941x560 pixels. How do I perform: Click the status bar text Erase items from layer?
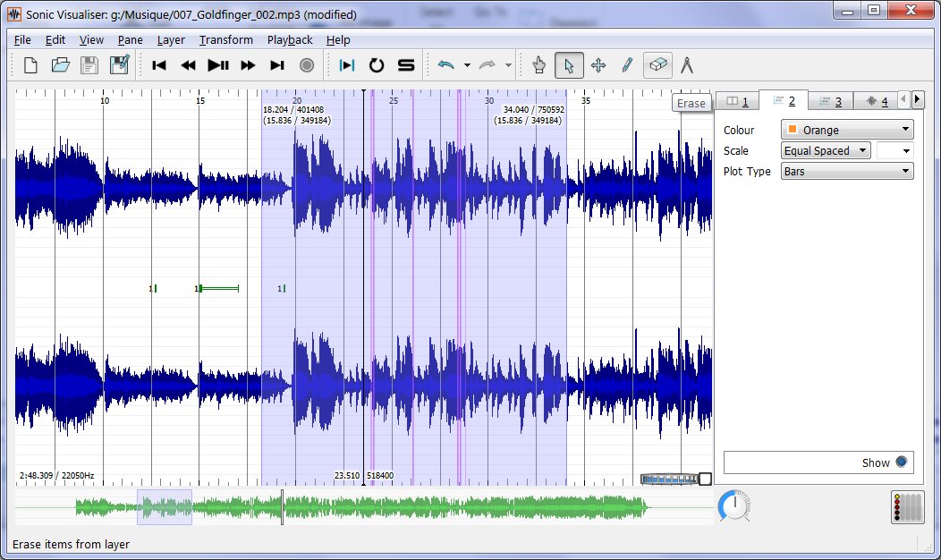(x=71, y=544)
